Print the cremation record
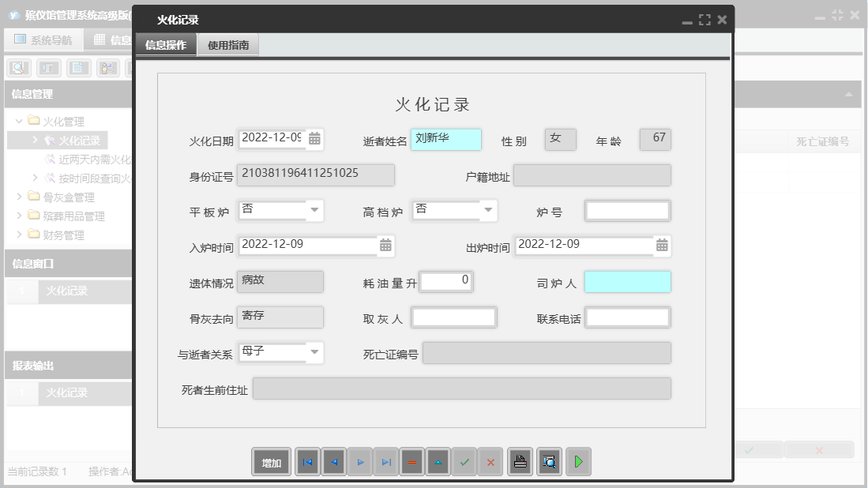This screenshot has height=488, width=868. 520,463
